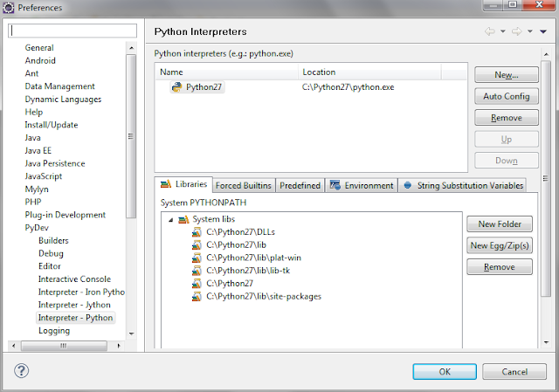Go forward with the right arrow icon
This screenshot has width=559, height=392.
coord(517,31)
